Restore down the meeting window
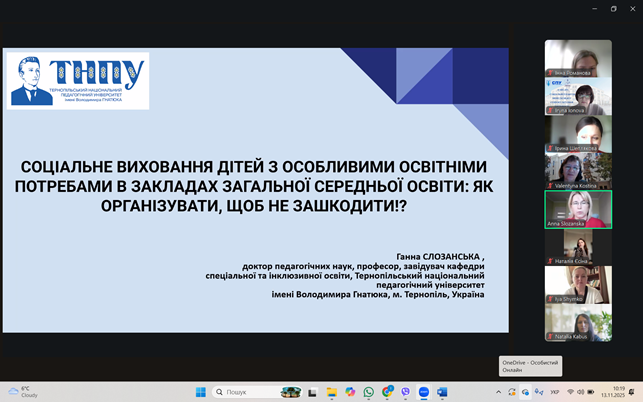The width and height of the screenshot is (643, 402). [613, 8]
